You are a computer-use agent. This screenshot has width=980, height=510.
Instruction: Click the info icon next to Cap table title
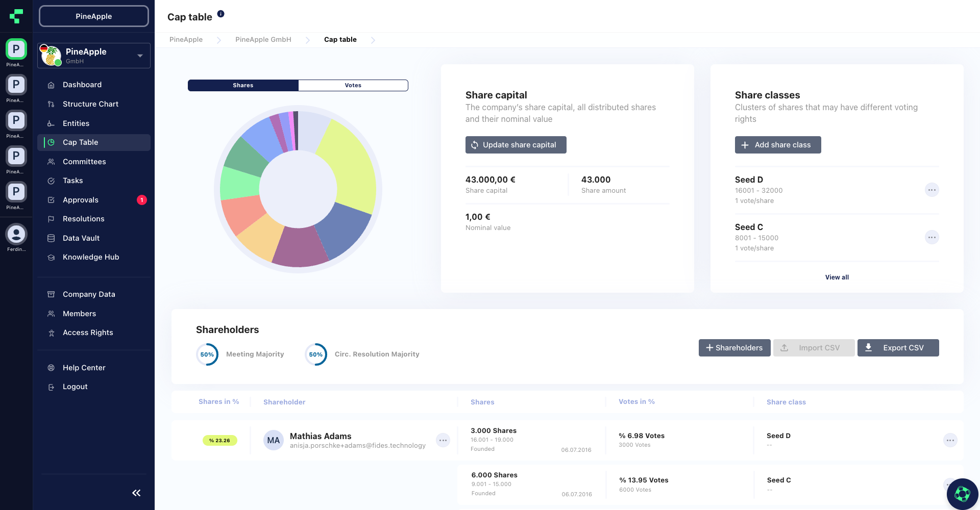point(221,13)
